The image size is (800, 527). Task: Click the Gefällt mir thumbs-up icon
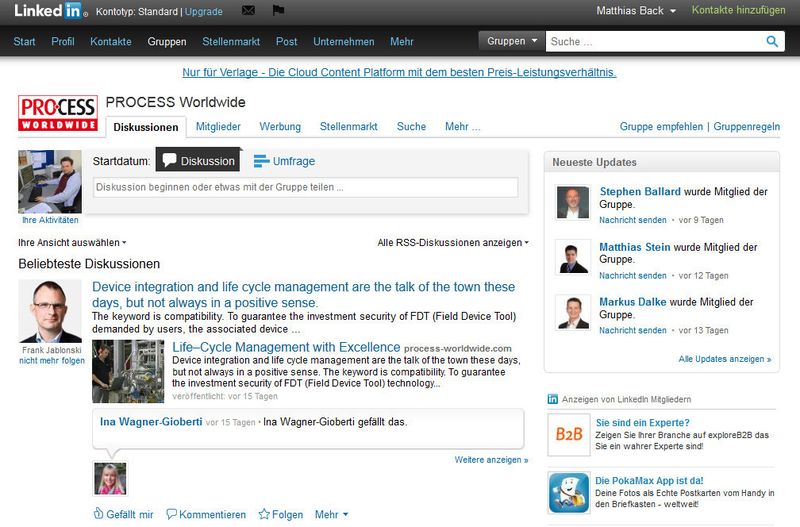point(98,513)
